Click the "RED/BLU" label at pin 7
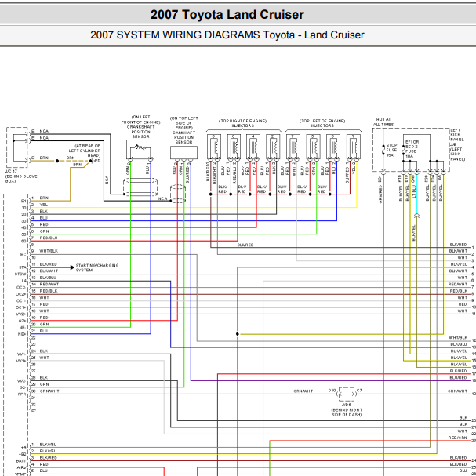This screenshot has width=476, height=476. pyautogui.click(x=49, y=238)
